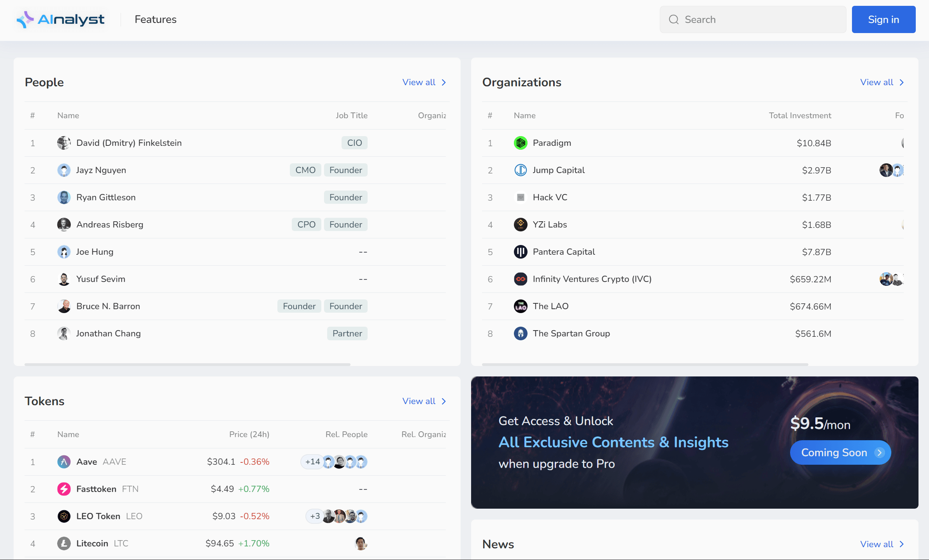Expand View all chevron in Organizations panel
This screenshot has width=929, height=560.
coord(901,82)
